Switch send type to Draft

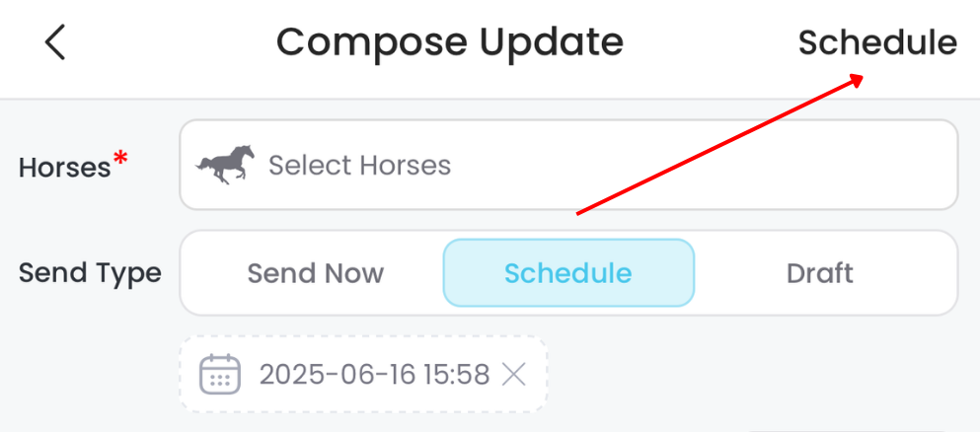point(819,273)
